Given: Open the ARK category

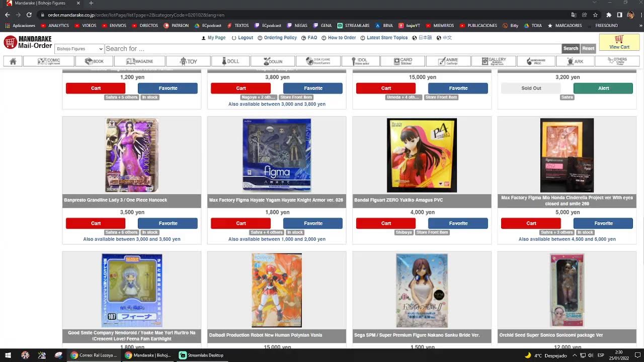Looking at the screenshot, I should click(575, 61).
